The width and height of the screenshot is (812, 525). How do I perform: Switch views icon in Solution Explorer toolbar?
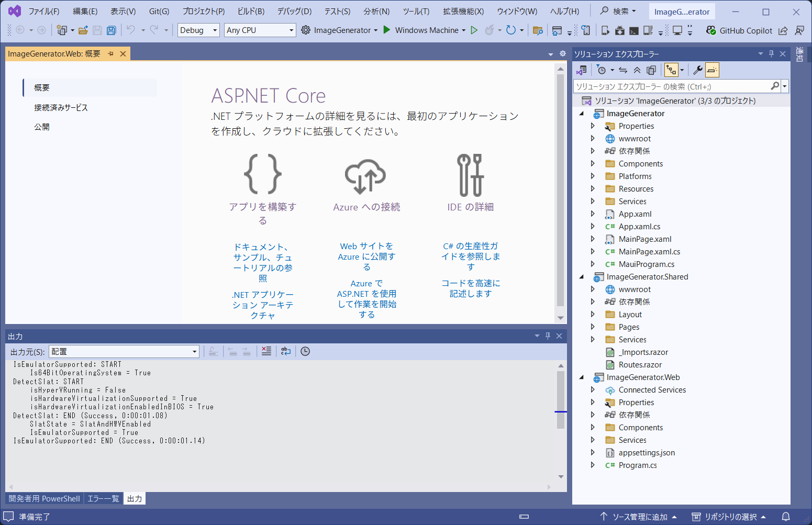point(581,70)
